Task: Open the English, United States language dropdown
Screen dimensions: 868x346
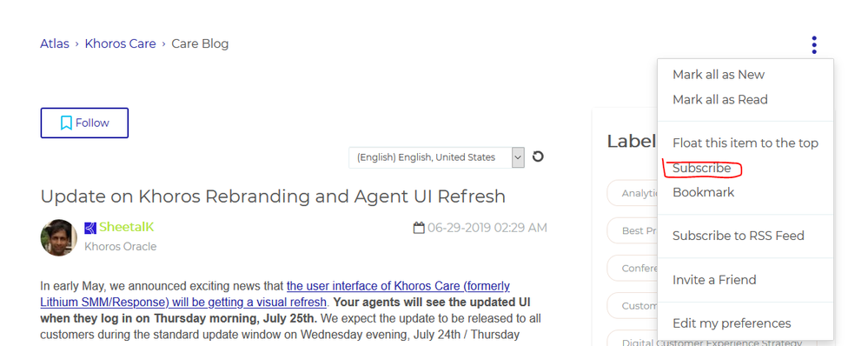Action: coord(436,157)
